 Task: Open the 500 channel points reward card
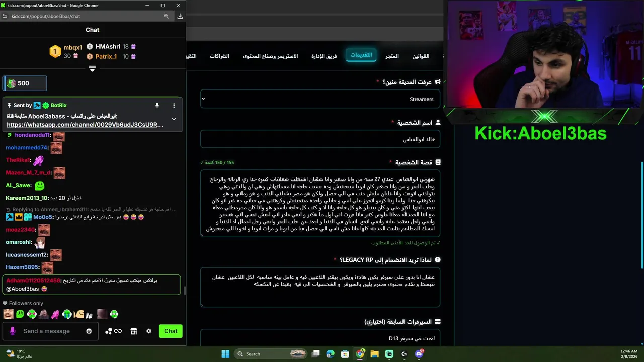pyautogui.click(x=25, y=83)
